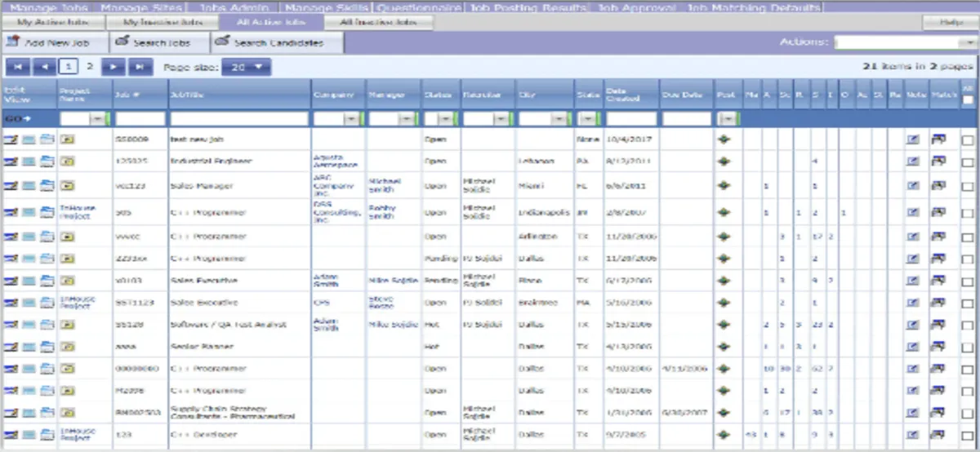Image resolution: width=980 pixels, height=452 pixels.
Task: Open the note icon for the Braintree job
Action: pos(913,303)
